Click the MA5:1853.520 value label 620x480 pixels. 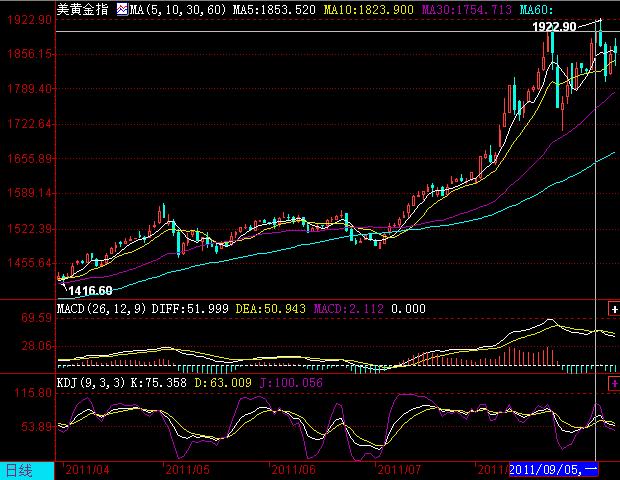click(x=274, y=9)
